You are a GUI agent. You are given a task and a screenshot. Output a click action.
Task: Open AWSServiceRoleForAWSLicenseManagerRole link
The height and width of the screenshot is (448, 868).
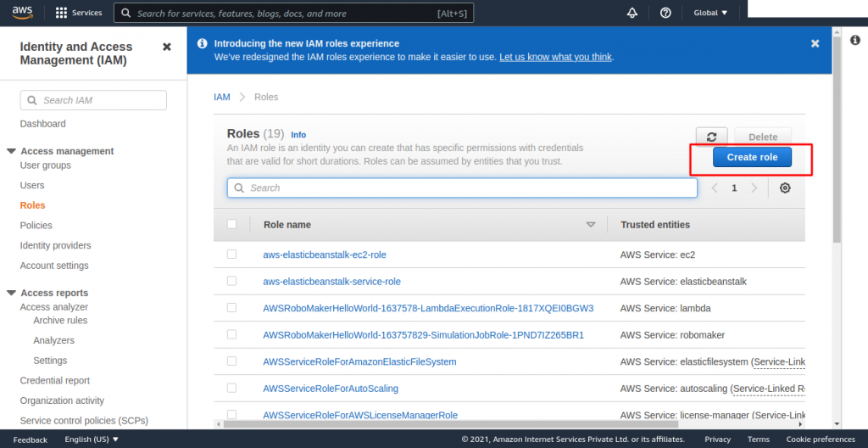pyautogui.click(x=360, y=415)
